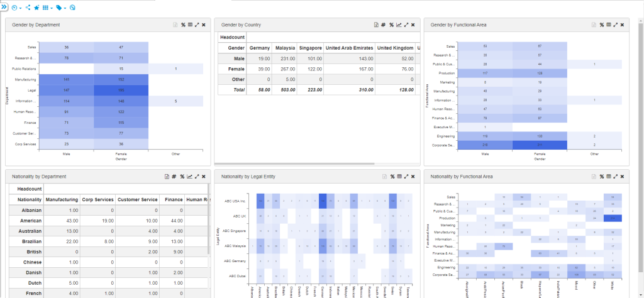
Task: Open the clock history dropdown in toolbar
Action: point(16,8)
